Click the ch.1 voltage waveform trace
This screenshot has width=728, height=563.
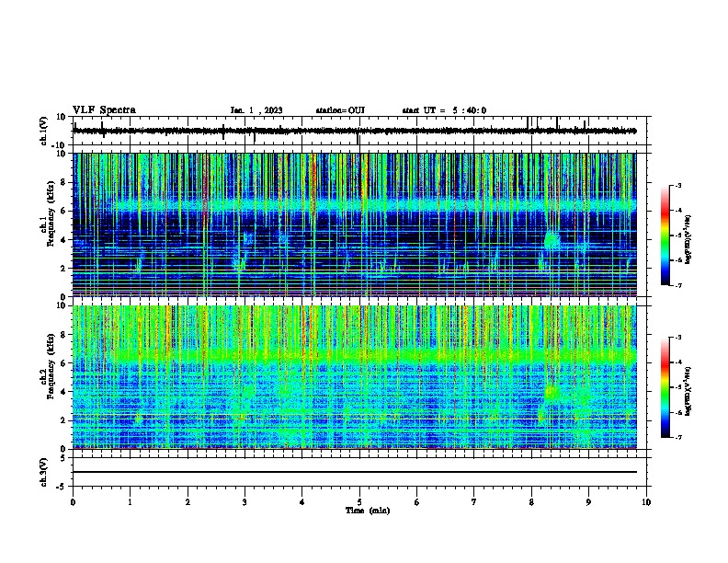(x=355, y=131)
